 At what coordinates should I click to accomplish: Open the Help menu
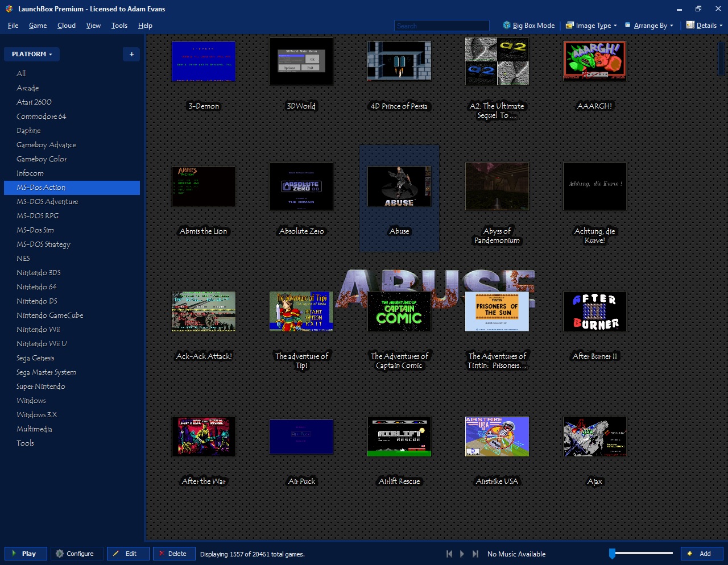click(x=145, y=26)
